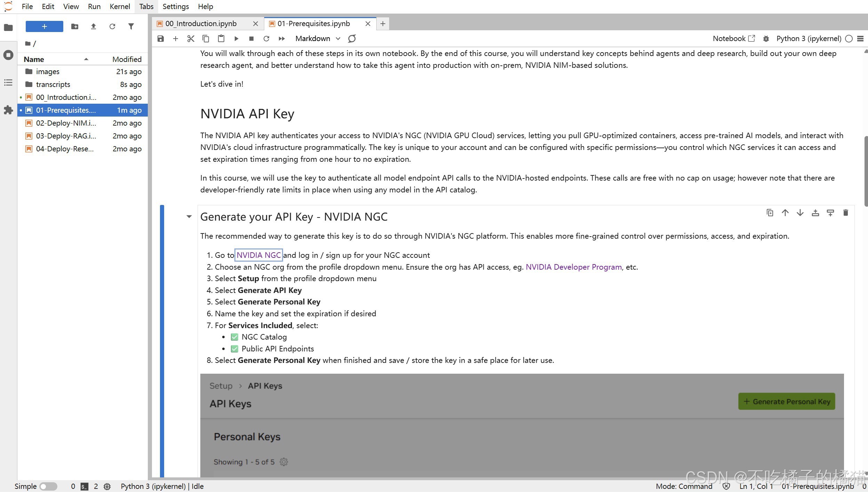The width and height of the screenshot is (868, 492).
Task: Collapse the Generate your API Key section
Action: click(x=189, y=216)
